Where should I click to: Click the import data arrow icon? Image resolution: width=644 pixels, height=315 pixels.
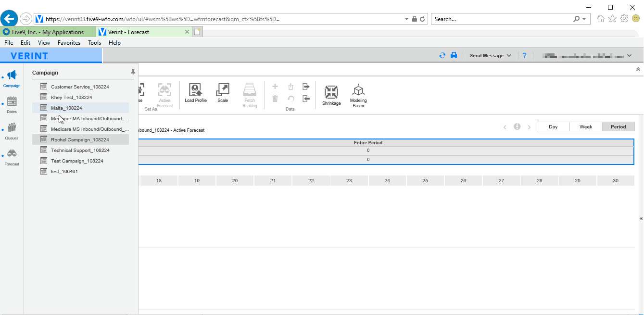coord(306,99)
